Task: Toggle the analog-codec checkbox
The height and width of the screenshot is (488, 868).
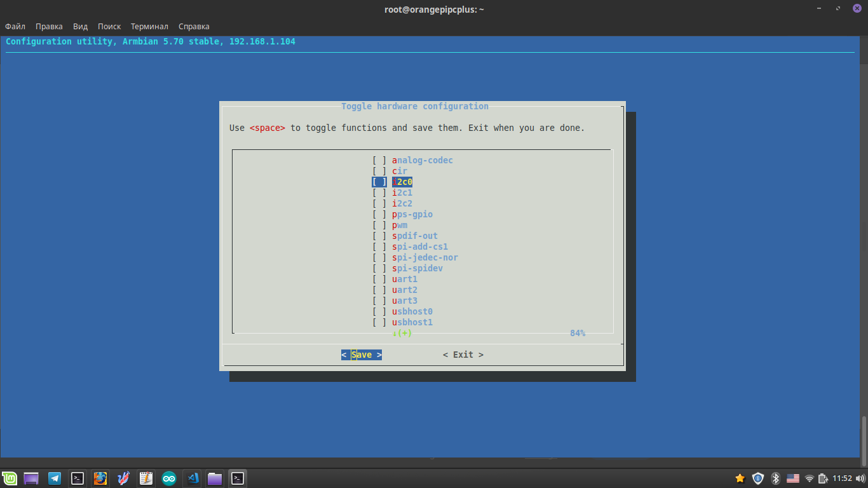Action: (379, 160)
